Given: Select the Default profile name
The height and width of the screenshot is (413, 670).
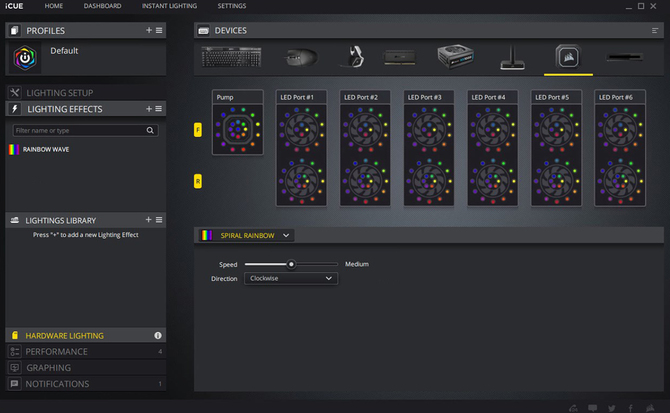Looking at the screenshot, I should [64, 51].
